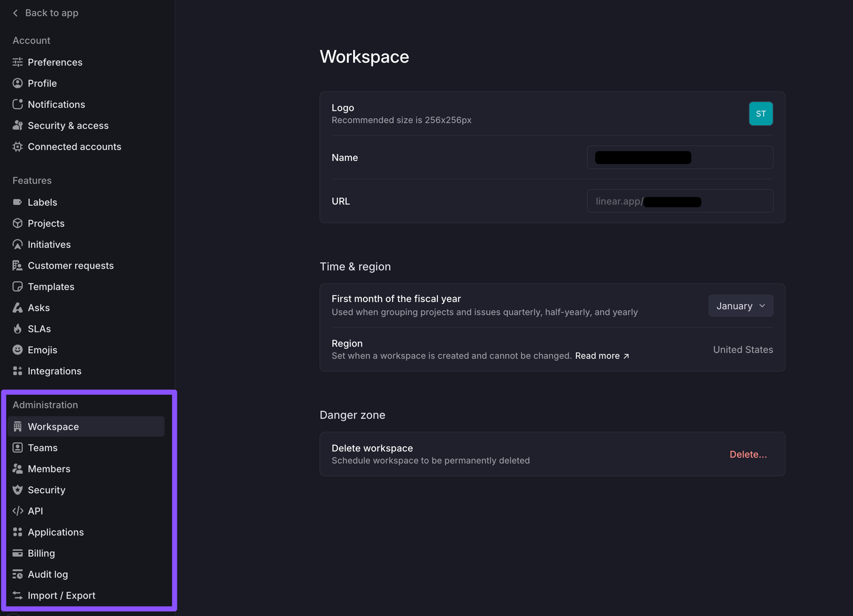Click the chevron next to January
Screen dimensions: 853x616
click(762, 305)
